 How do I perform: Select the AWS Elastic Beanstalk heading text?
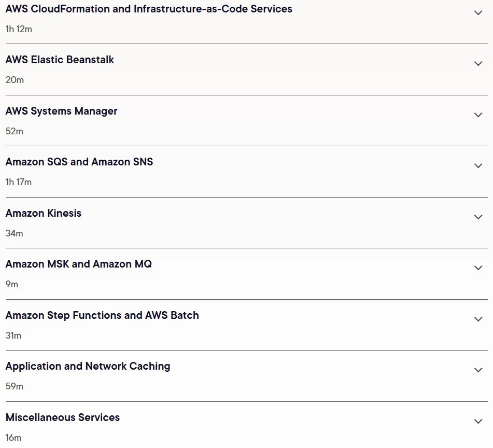pyautogui.click(x=60, y=60)
